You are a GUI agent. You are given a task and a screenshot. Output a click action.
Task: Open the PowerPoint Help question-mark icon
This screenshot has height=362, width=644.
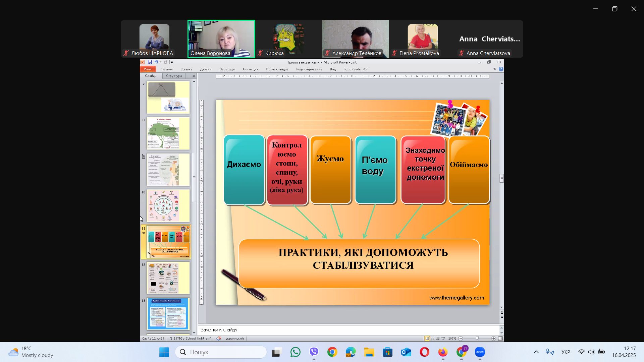[501, 69]
